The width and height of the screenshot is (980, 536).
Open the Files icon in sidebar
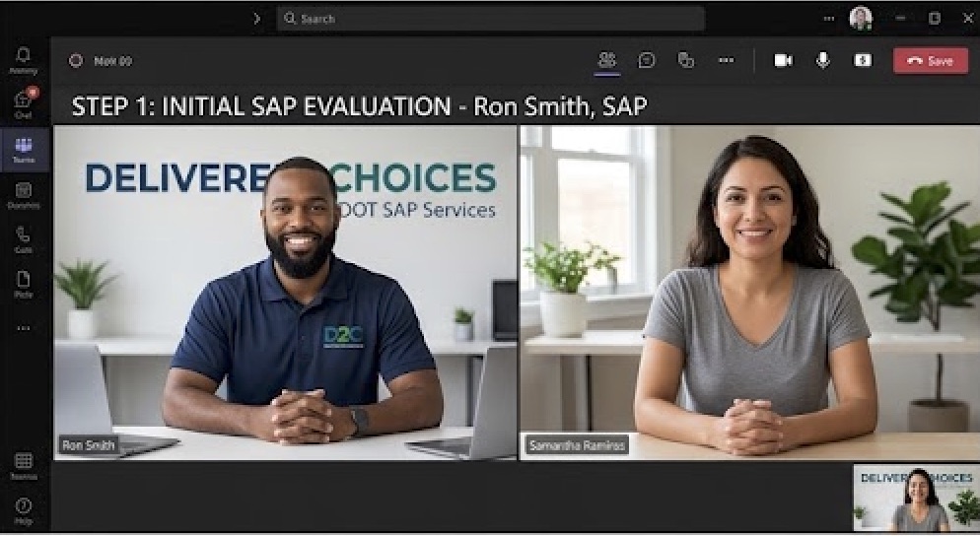23,284
